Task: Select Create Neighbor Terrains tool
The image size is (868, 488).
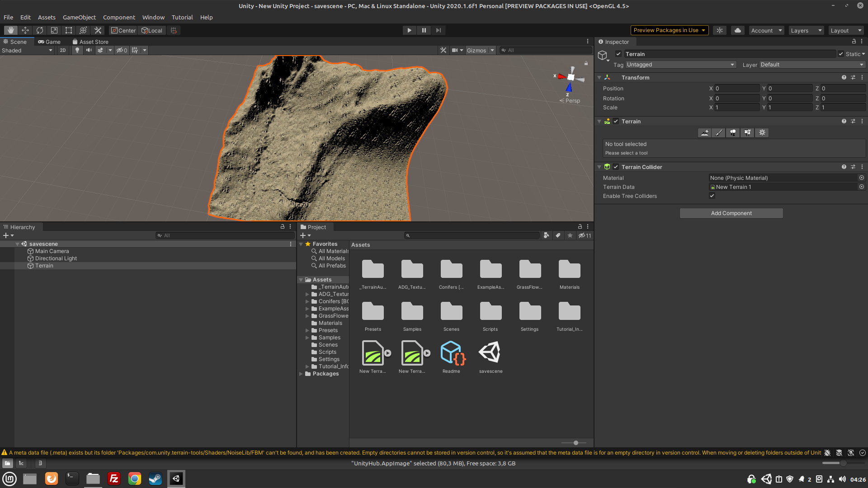Action: pos(705,132)
